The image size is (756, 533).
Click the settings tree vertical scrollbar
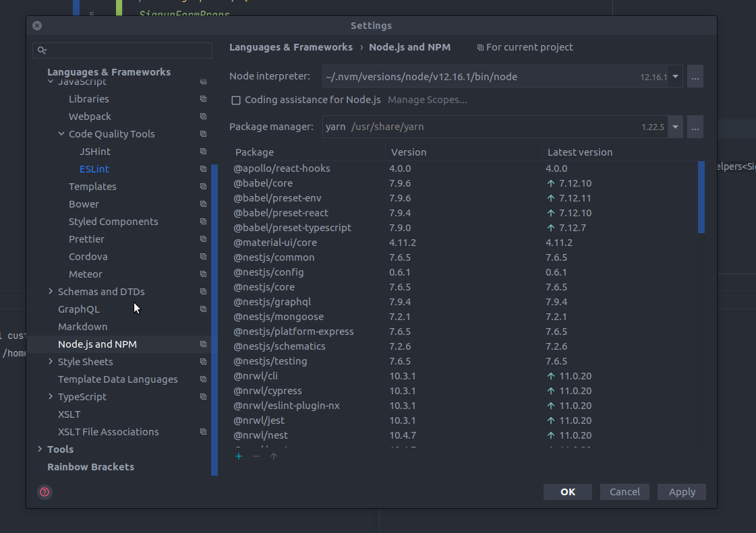[x=214, y=320]
